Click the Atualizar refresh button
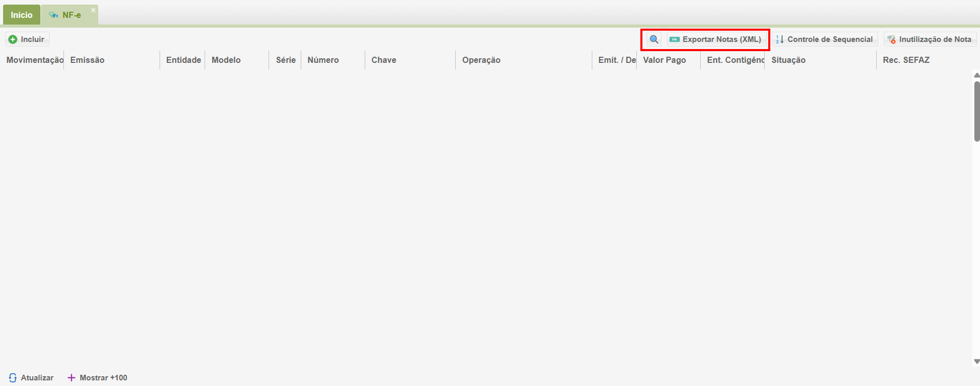 [x=31, y=378]
